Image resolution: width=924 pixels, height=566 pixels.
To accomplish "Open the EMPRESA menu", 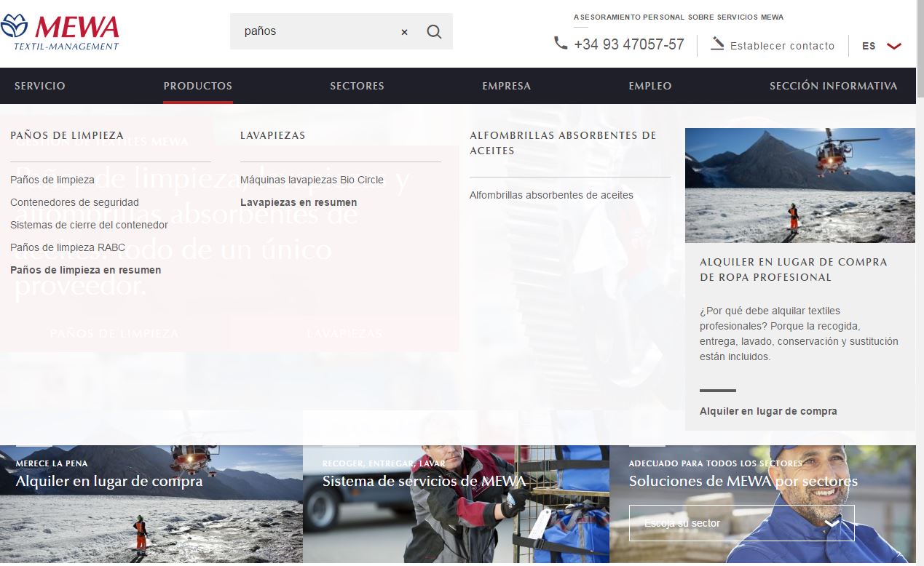I will pos(506,86).
